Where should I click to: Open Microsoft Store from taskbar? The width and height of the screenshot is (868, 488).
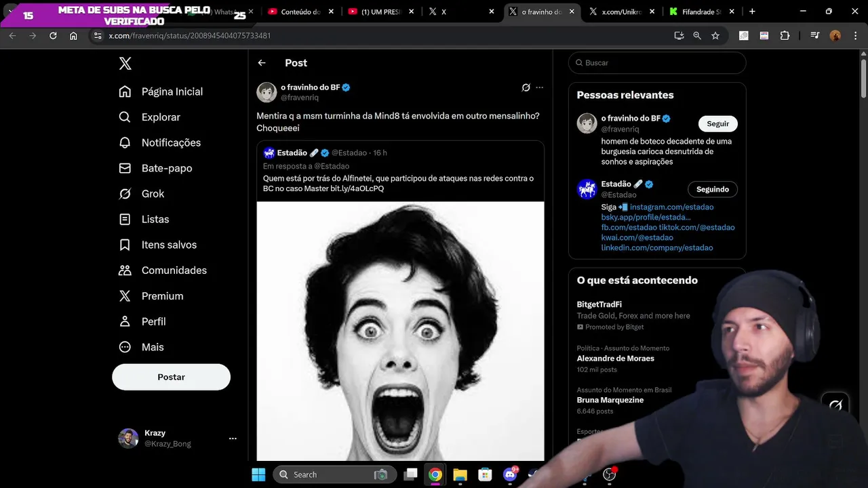[x=484, y=474]
